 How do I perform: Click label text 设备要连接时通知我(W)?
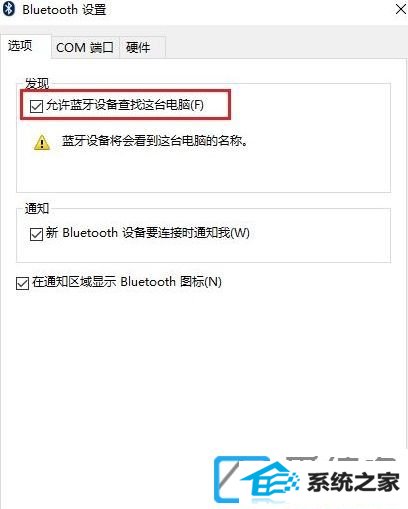[186, 233]
